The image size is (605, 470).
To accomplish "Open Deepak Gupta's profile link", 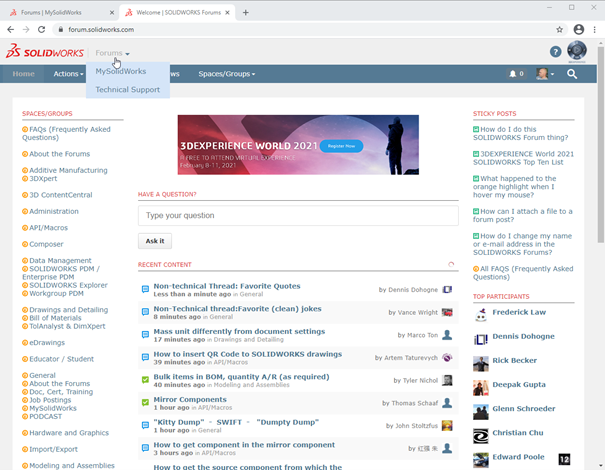I will (x=519, y=384).
